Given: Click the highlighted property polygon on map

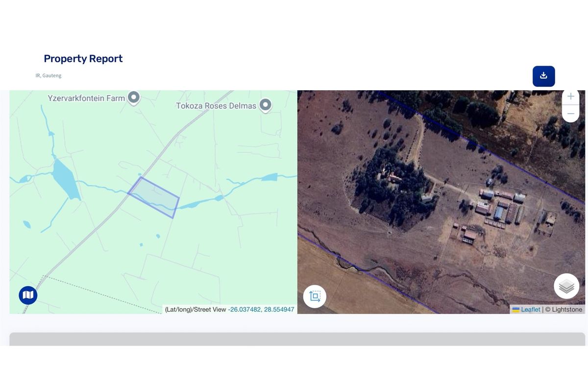Looking at the screenshot, I should 153,197.
